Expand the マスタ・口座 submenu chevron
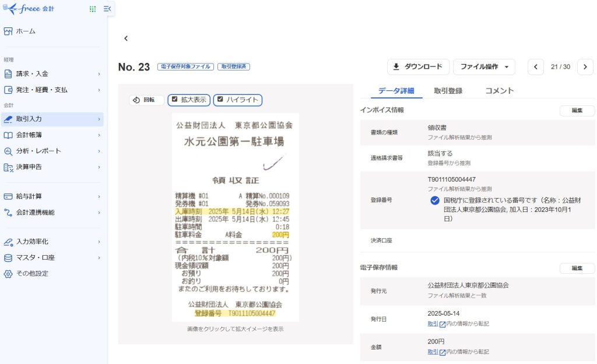 [99, 258]
